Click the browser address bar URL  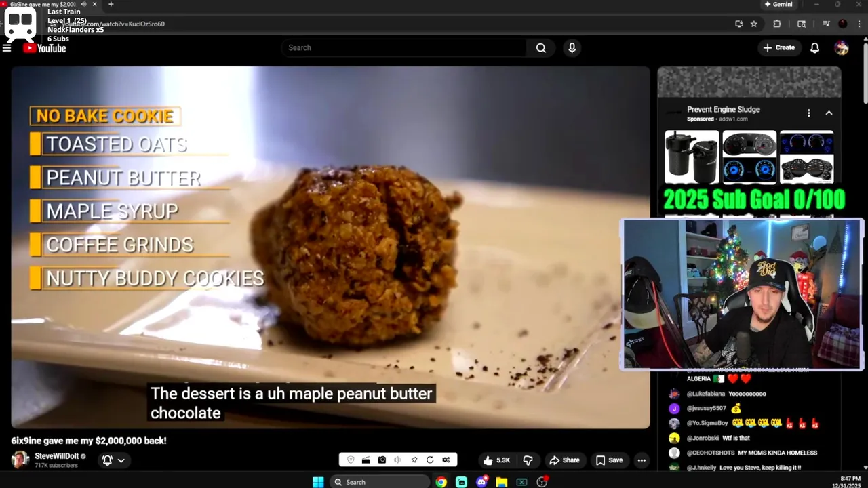(113, 24)
